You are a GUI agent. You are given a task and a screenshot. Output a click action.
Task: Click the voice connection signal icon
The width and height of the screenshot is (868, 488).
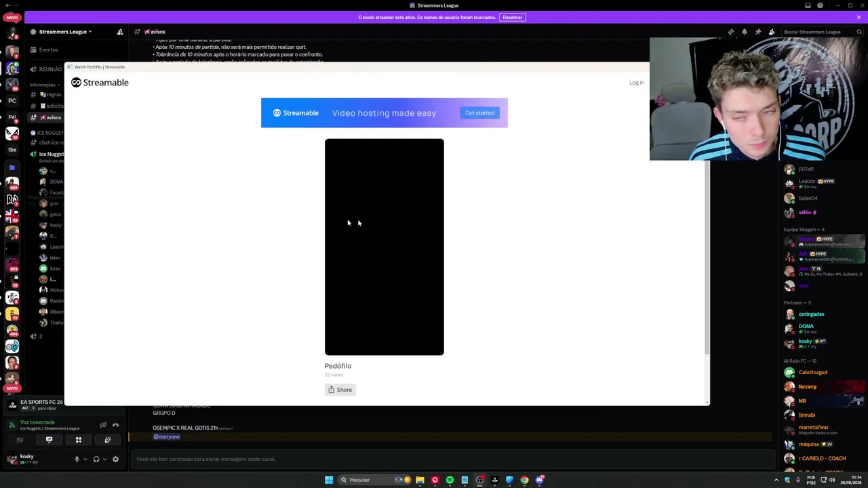(12, 425)
